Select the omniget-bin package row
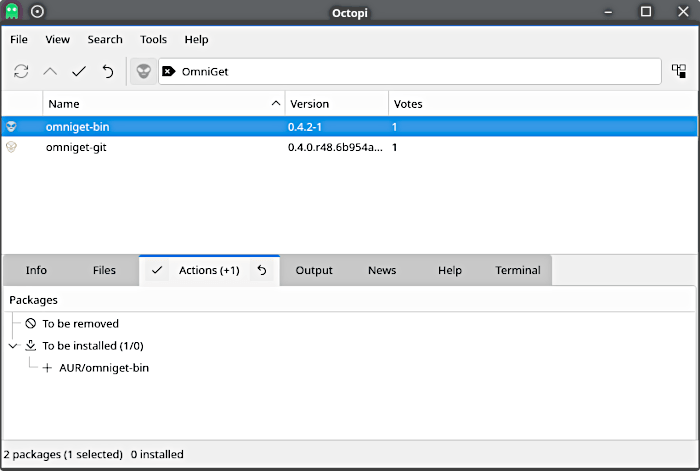700x471 pixels. pyautogui.click(x=349, y=127)
